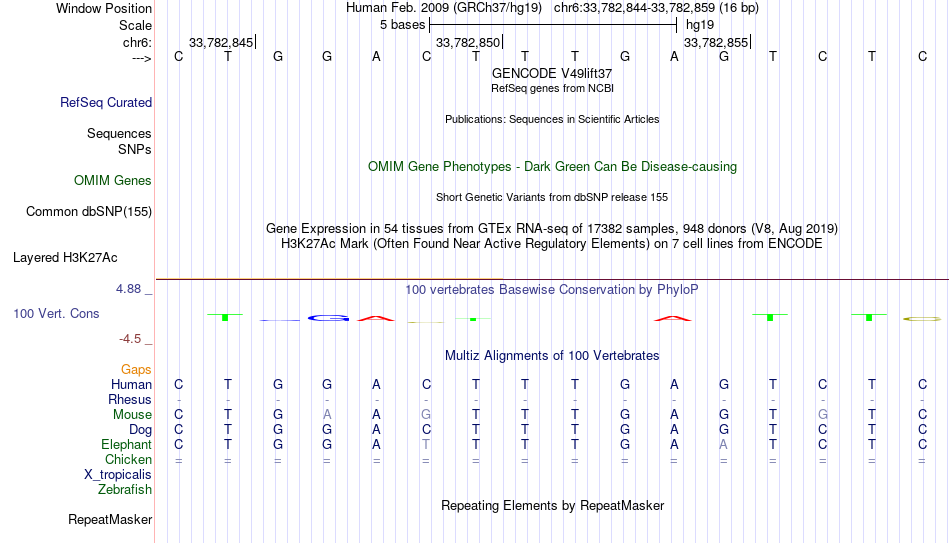Select the Zebrafish species row label
This screenshot has height=543, width=950.
point(125,489)
